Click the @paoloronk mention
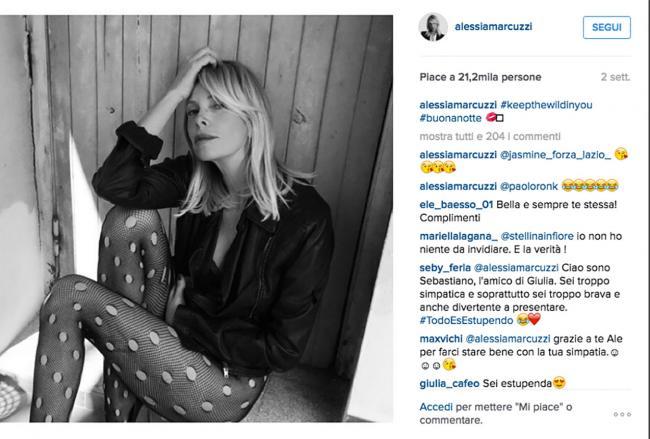The height and width of the screenshot is (439, 650). [x=529, y=187]
